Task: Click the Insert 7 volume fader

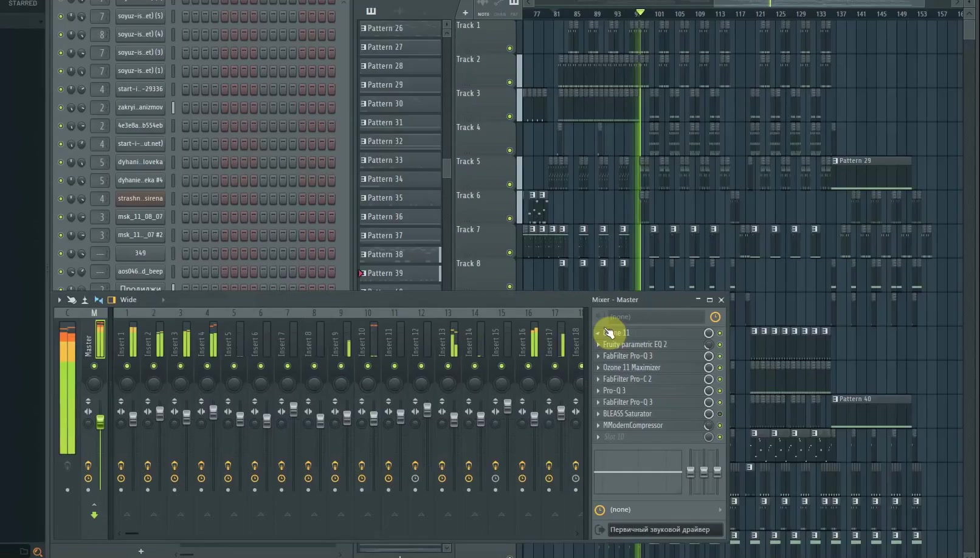Action: (x=294, y=409)
